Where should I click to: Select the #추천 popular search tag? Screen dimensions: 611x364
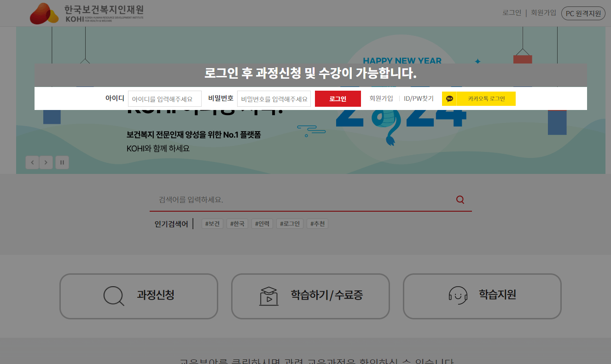tap(317, 223)
